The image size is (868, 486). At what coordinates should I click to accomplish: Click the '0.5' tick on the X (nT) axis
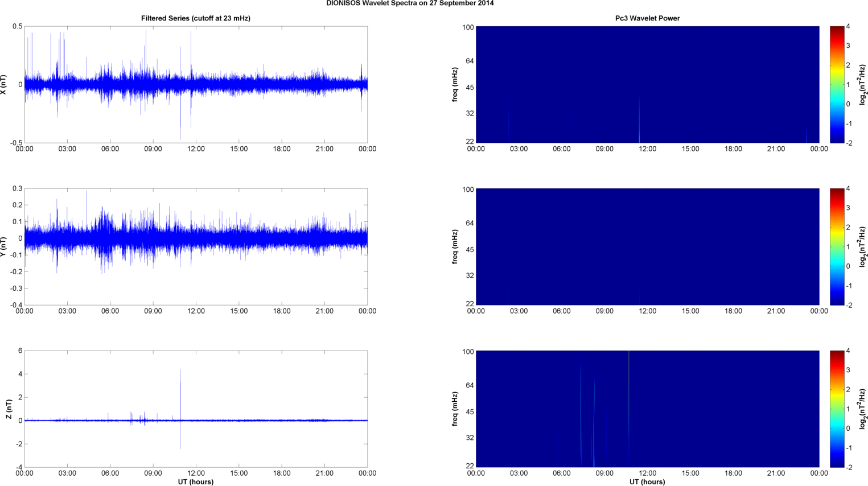point(17,27)
